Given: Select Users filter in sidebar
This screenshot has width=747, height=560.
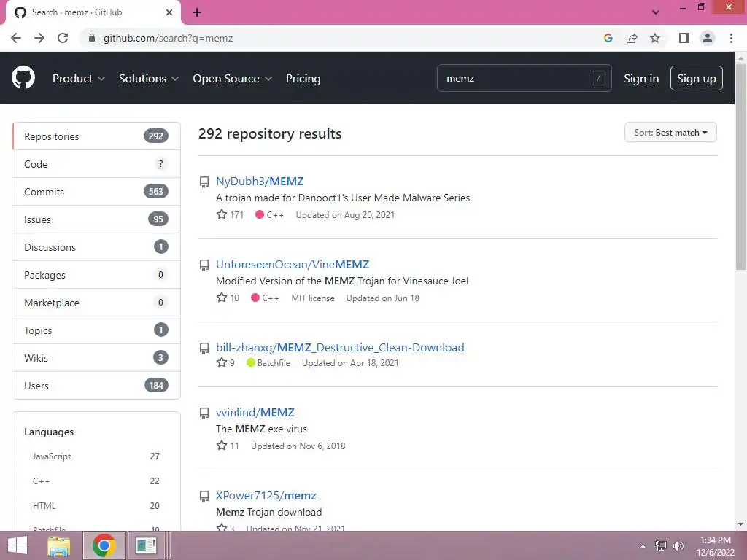Looking at the screenshot, I should tap(96, 385).
